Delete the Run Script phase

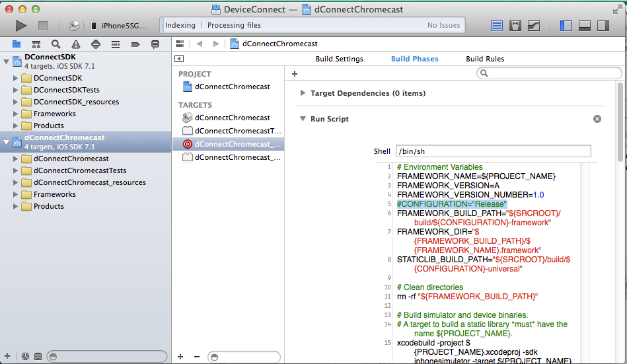coord(597,119)
